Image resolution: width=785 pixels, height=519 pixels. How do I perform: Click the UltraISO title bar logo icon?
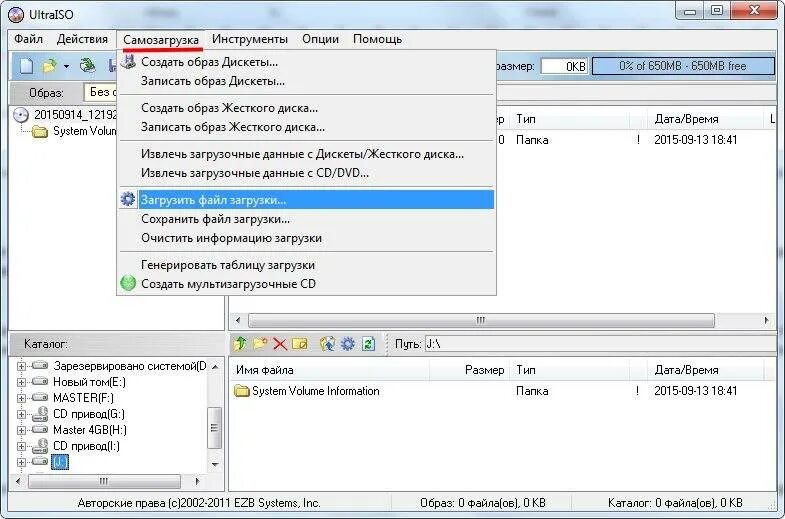coord(16,15)
